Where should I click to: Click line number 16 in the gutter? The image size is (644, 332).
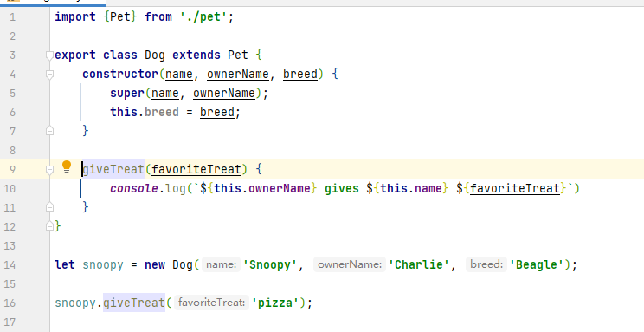click(x=10, y=303)
